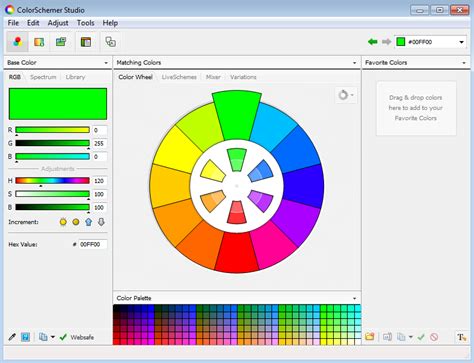
Task: Open the layout preview toolbar icon
Action: 86,42
